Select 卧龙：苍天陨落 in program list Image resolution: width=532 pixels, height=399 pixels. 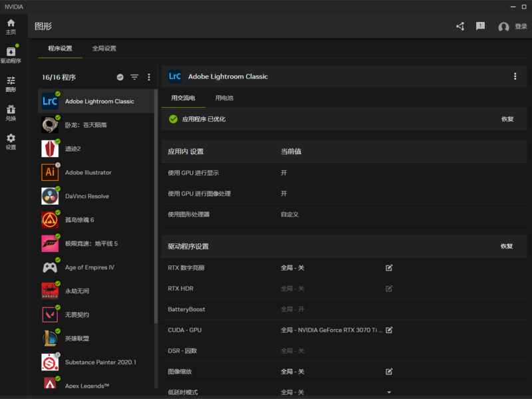tap(96, 125)
